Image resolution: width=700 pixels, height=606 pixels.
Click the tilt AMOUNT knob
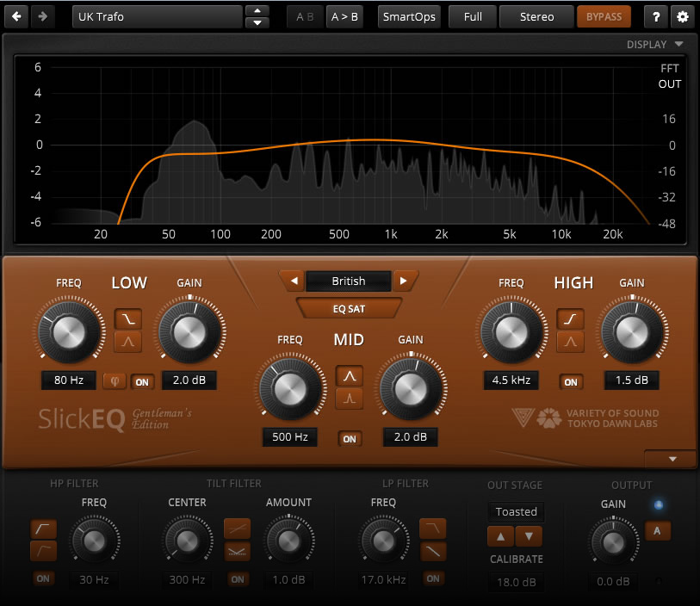288,541
